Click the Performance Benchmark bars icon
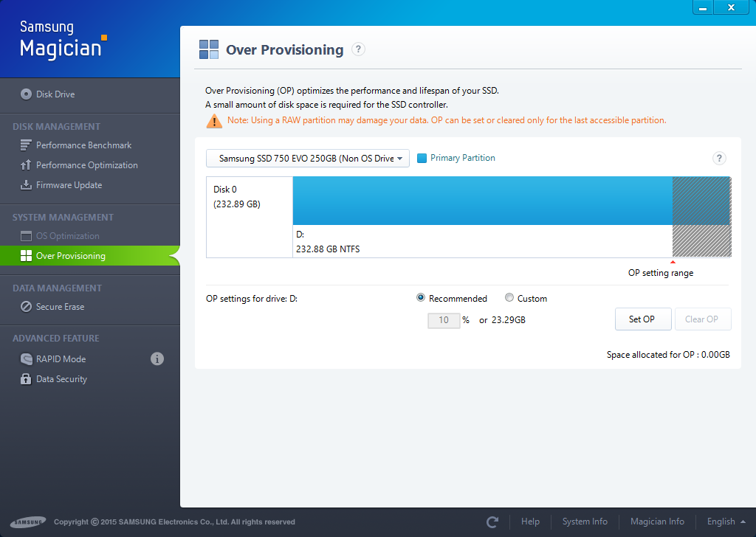This screenshot has width=756, height=537. coord(26,145)
